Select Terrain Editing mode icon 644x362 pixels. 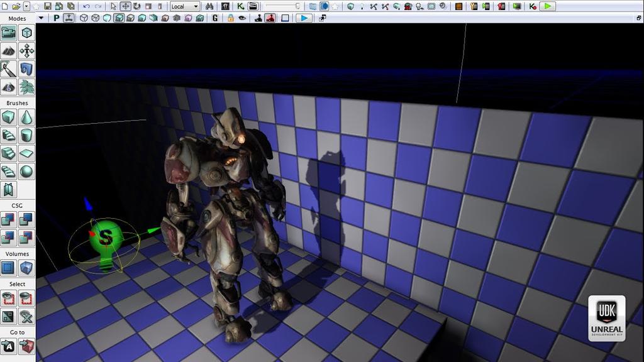click(8, 51)
